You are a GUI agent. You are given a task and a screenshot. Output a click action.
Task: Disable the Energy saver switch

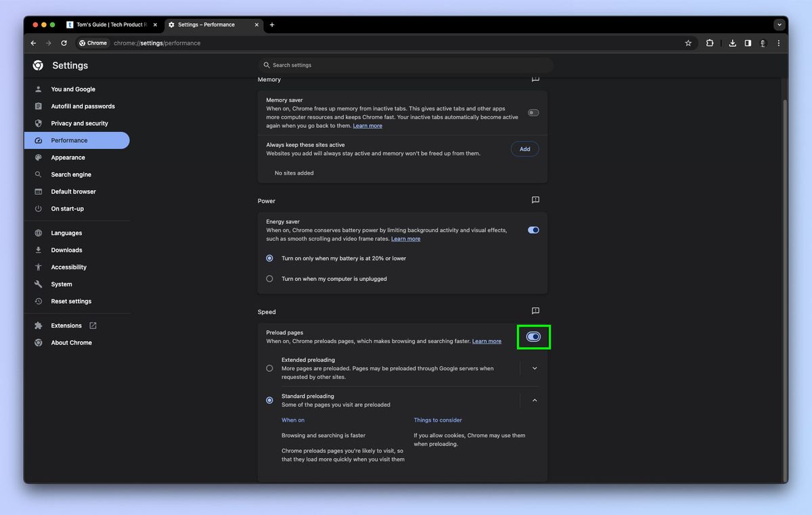pyautogui.click(x=533, y=229)
